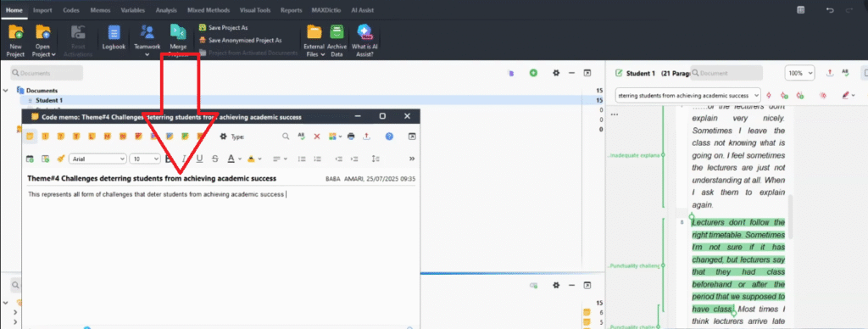
Task: Go to the Visual Tools tab
Action: tap(255, 10)
